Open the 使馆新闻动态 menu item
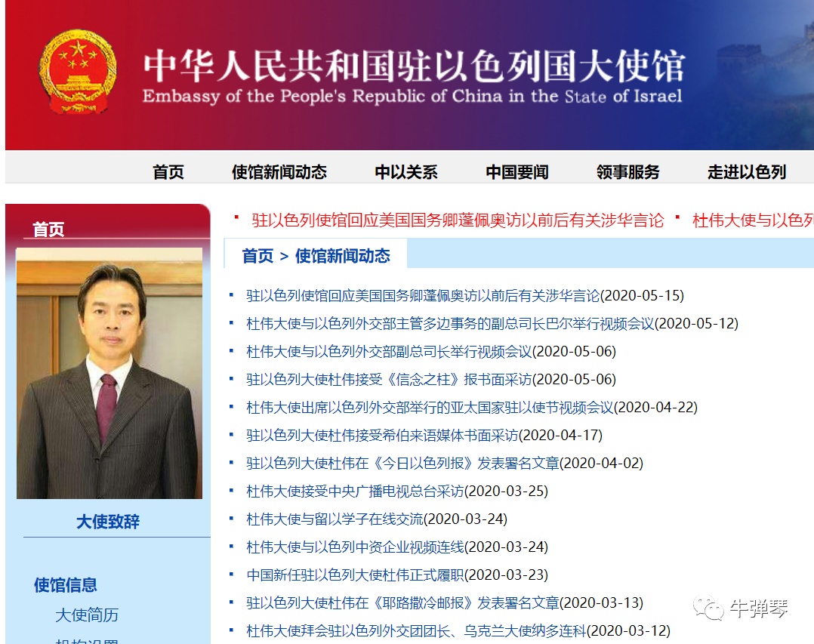The image size is (814, 644). coord(278,172)
